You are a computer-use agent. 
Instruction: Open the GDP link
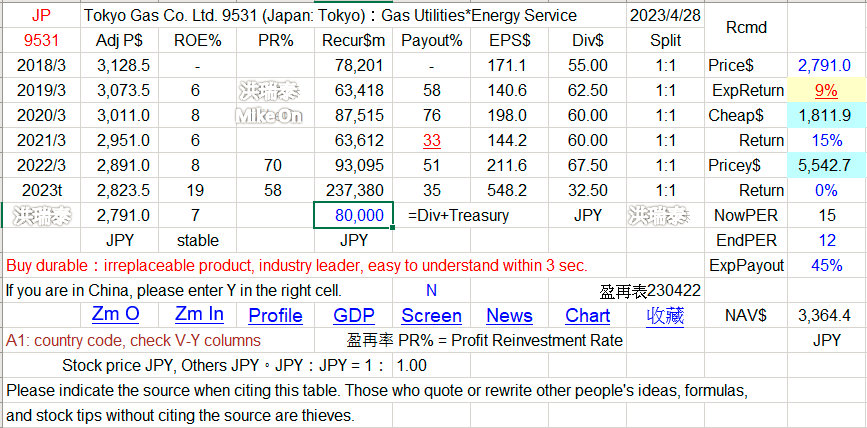coord(354,316)
